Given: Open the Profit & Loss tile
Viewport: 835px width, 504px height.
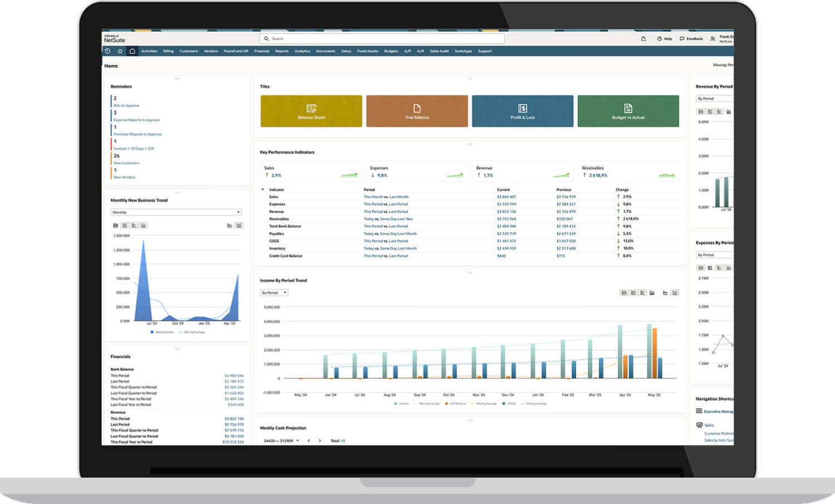Looking at the screenshot, I should pyautogui.click(x=523, y=111).
